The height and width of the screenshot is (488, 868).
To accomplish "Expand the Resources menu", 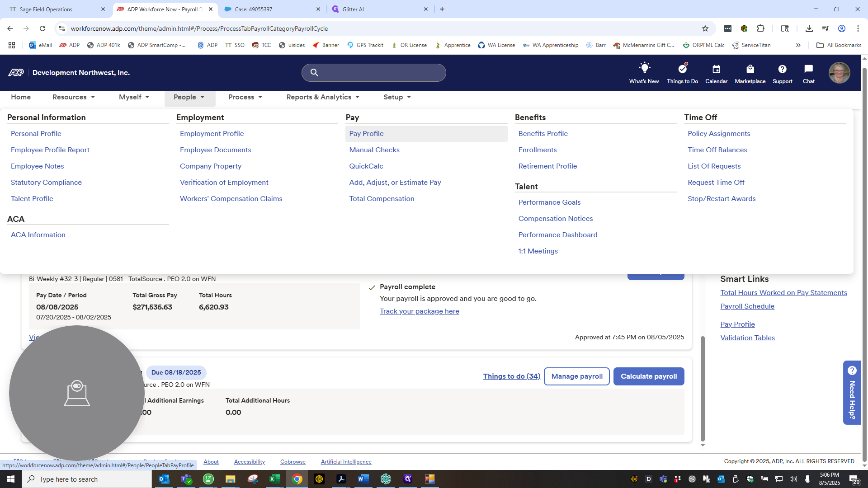I will click(73, 97).
